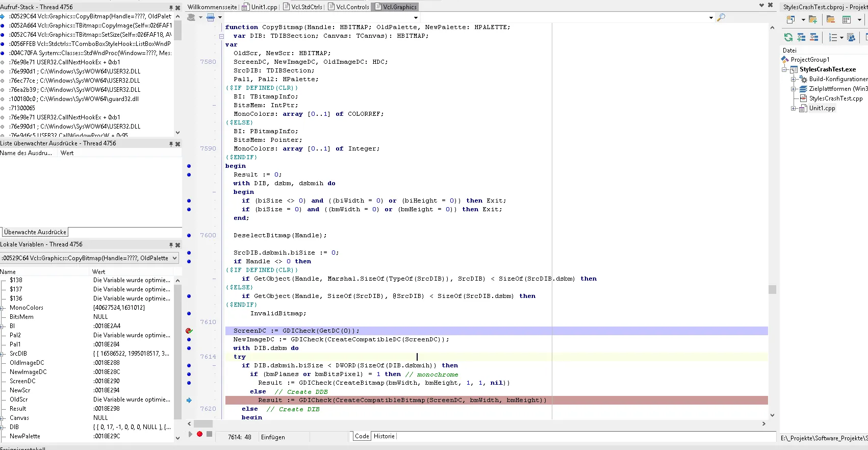The height and width of the screenshot is (450, 868).
Task: Click the green refresh project icon
Action: tap(788, 37)
